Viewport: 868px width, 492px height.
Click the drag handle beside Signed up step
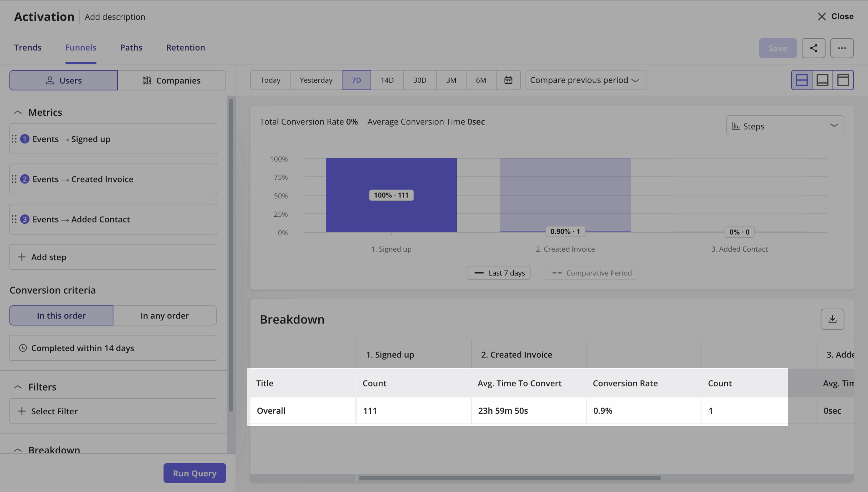(14, 139)
